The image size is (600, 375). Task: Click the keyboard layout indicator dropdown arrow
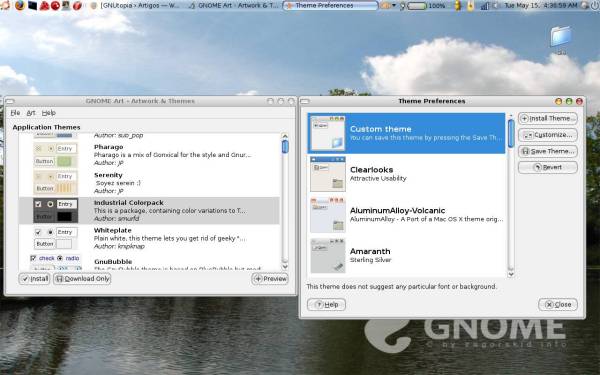click(x=393, y=6)
